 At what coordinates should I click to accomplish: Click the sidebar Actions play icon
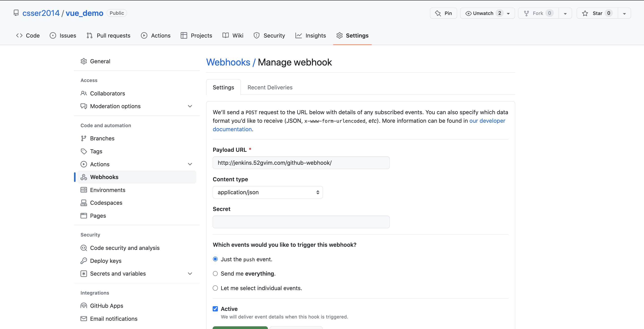pyautogui.click(x=84, y=164)
